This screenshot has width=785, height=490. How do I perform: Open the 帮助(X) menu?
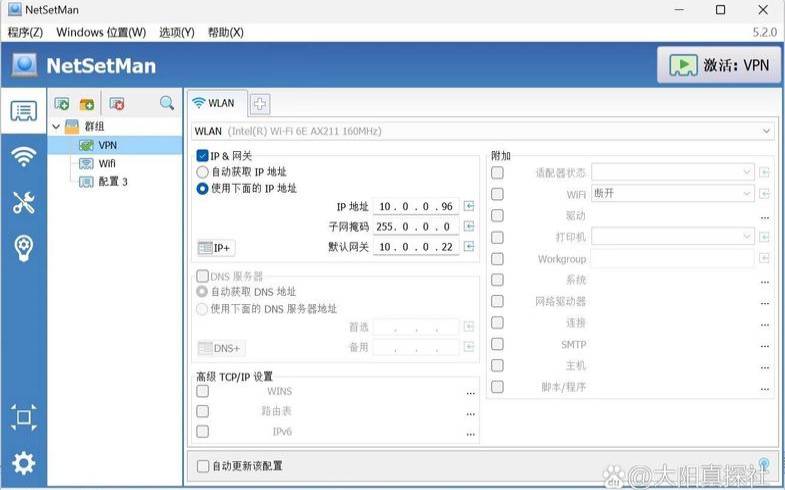226,33
